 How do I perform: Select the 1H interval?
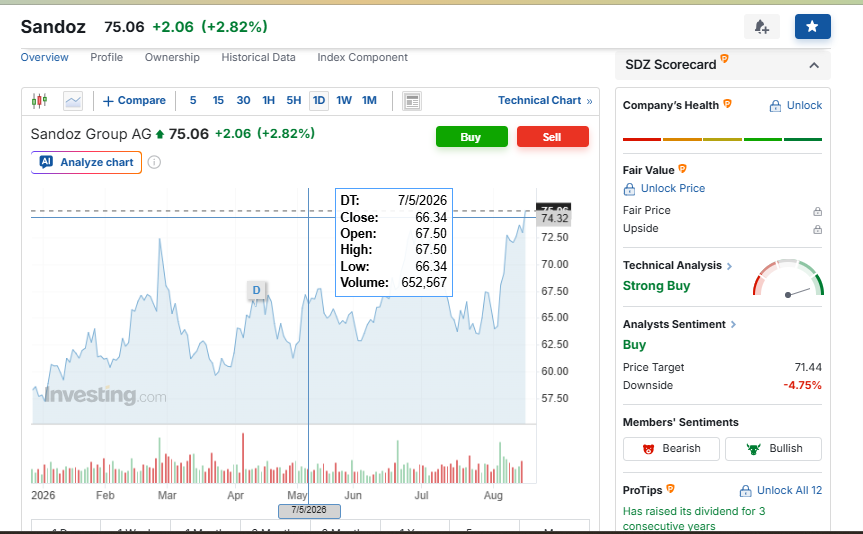pyautogui.click(x=269, y=101)
